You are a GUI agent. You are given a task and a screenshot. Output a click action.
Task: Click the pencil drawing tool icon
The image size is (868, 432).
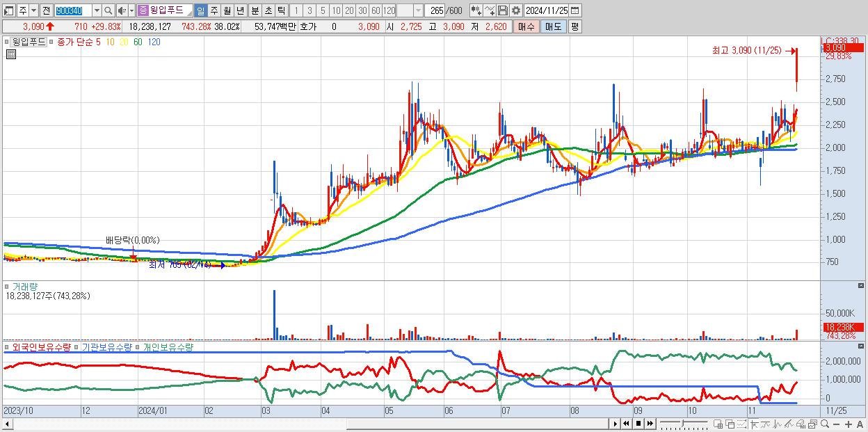coord(789,424)
